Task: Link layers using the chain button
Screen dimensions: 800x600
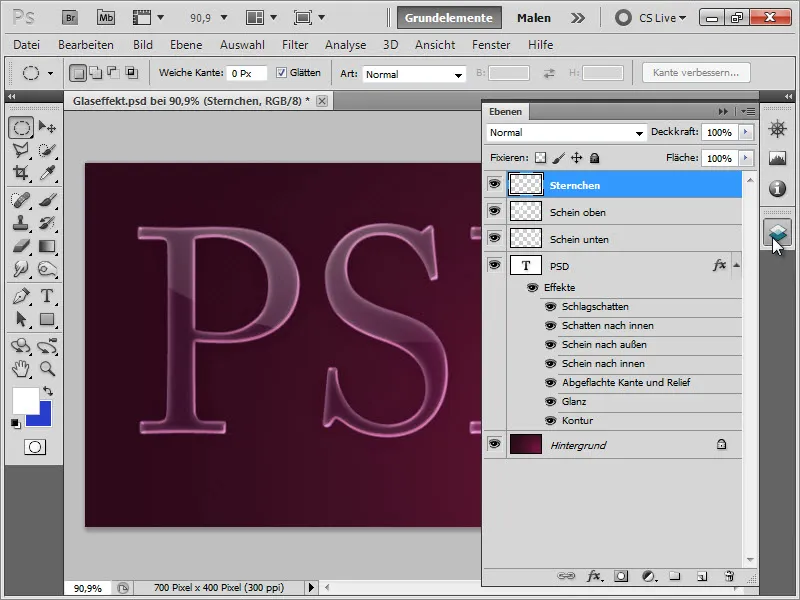Action: pos(565,576)
